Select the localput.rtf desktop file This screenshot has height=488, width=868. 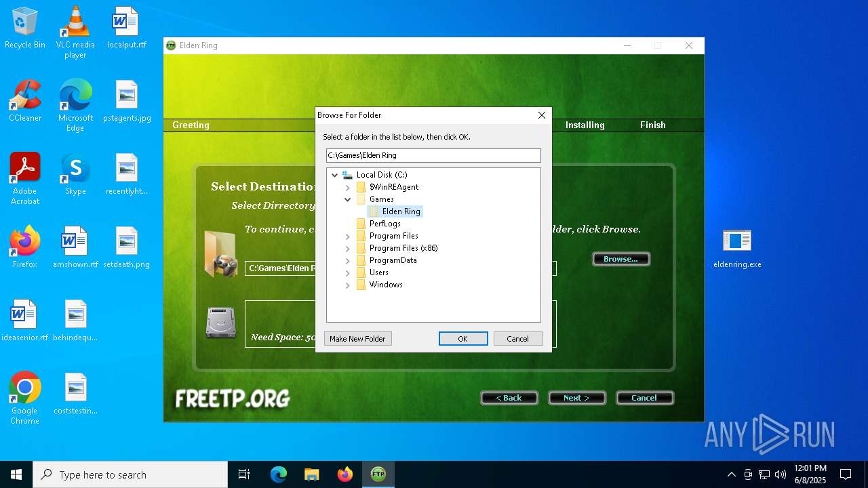pyautogui.click(x=126, y=28)
